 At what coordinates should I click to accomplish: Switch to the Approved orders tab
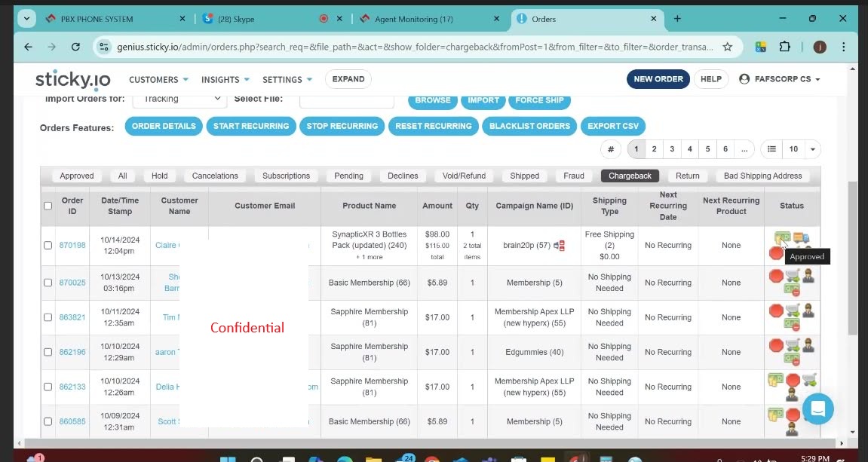pos(76,176)
